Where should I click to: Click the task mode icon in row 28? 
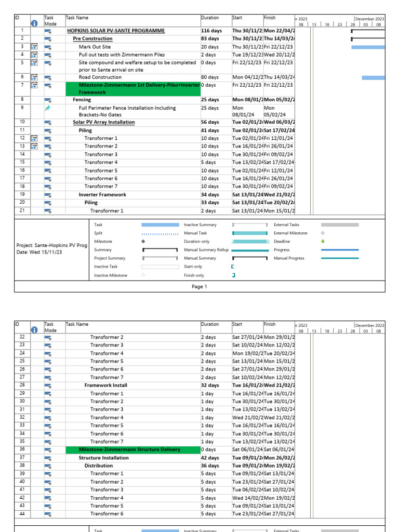(47, 386)
